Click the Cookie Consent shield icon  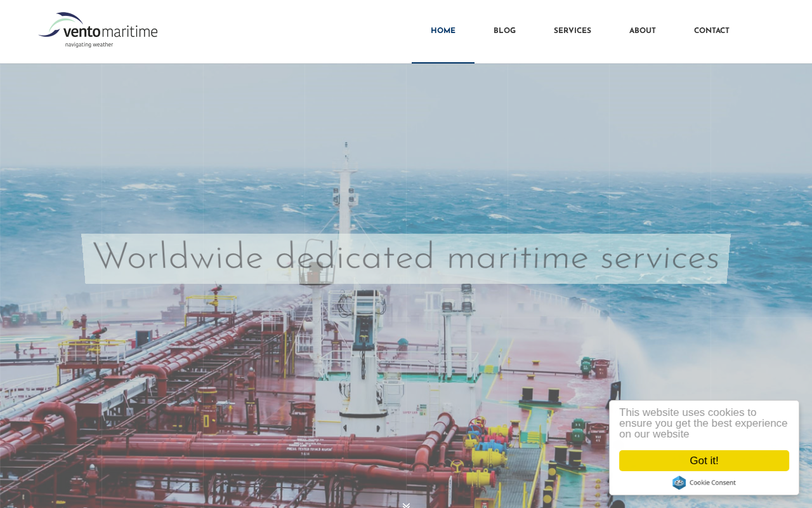click(x=679, y=483)
